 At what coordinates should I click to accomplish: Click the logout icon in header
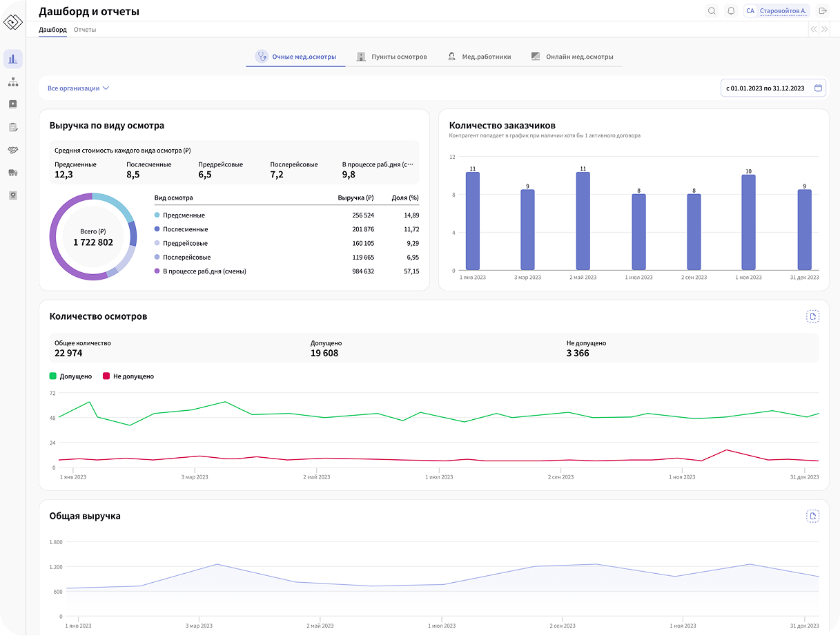click(x=823, y=11)
